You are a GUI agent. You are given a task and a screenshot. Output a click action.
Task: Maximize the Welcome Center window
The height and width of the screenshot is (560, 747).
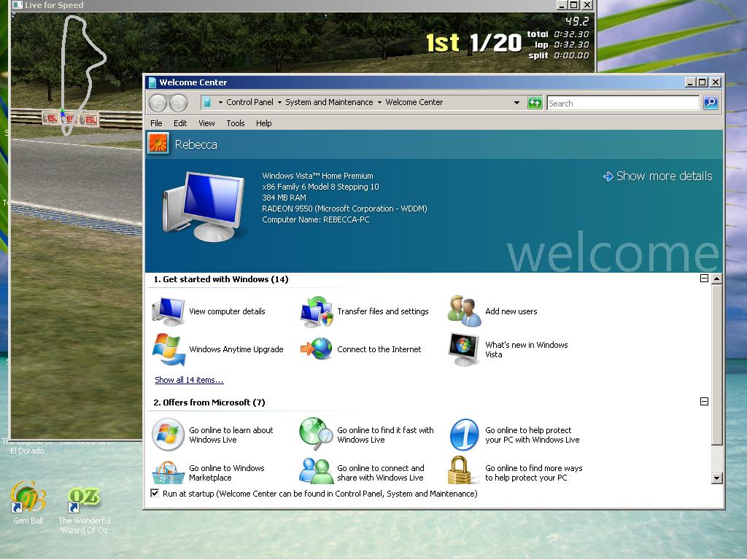click(x=703, y=82)
